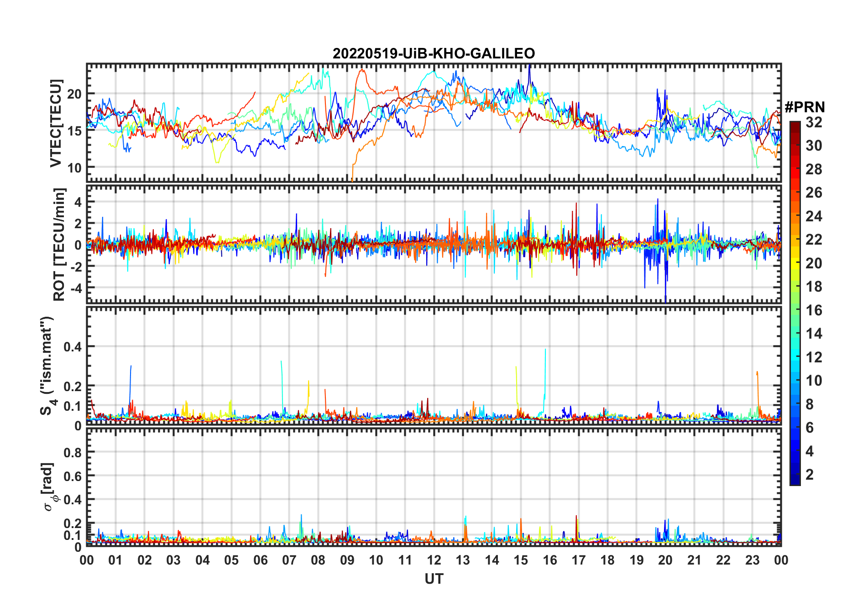Click the UT x-axis label
The image size is (868, 607).
point(434,579)
